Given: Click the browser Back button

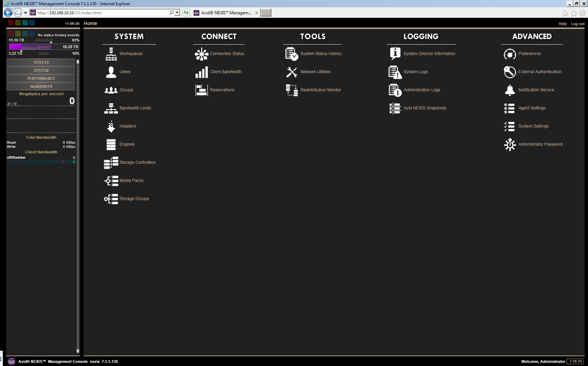Looking at the screenshot, I should click(8, 13).
